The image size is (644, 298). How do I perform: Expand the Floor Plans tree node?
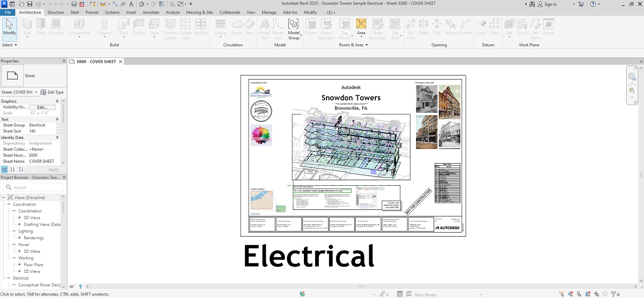click(19, 265)
